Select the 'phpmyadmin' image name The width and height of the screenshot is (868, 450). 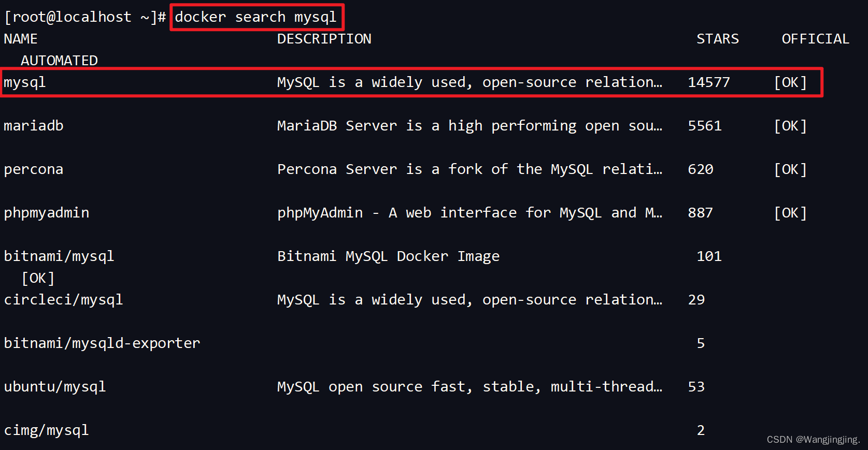[47, 213]
